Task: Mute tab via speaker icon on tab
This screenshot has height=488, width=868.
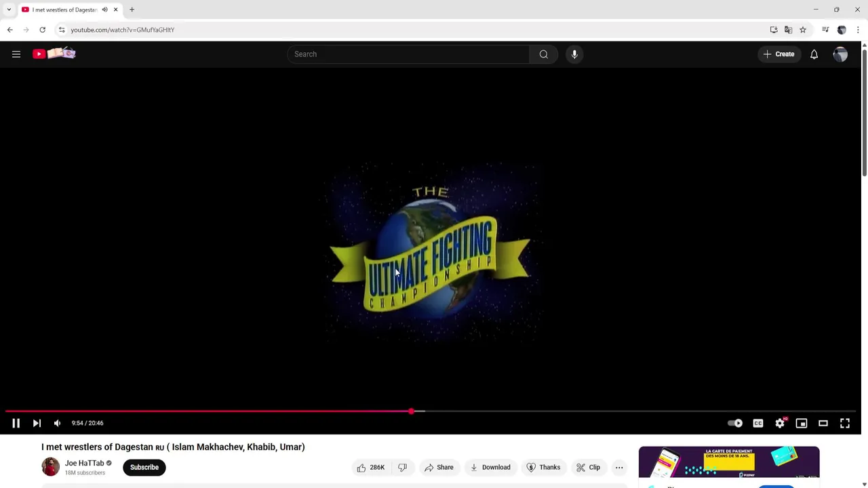Action: coord(104,9)
